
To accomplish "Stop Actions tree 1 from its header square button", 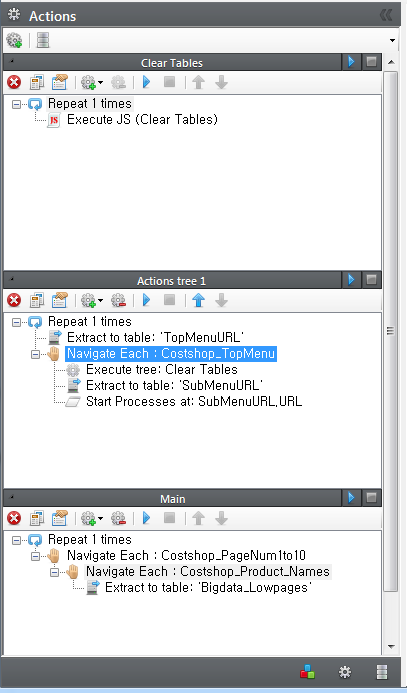I will click(371, 280).
